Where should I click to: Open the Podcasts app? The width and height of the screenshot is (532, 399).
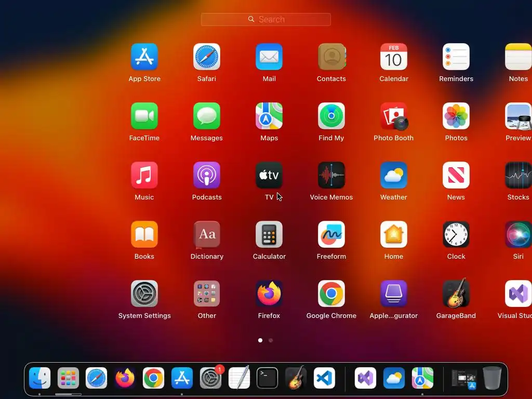coord(207,175)
